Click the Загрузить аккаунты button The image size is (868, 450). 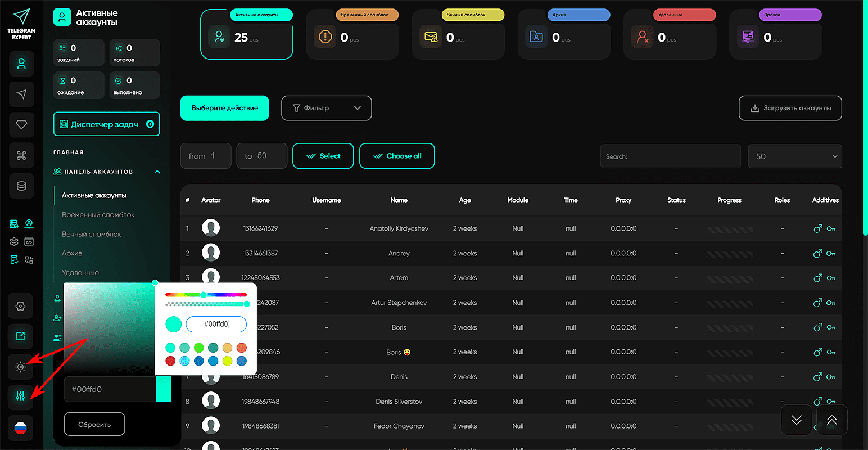[790, 108]
